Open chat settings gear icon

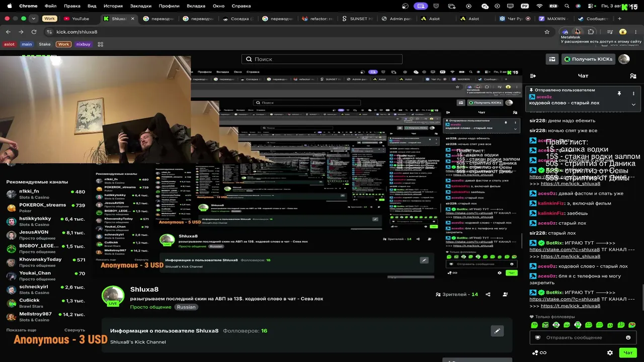pyautogui.click(x=610, y=353)
